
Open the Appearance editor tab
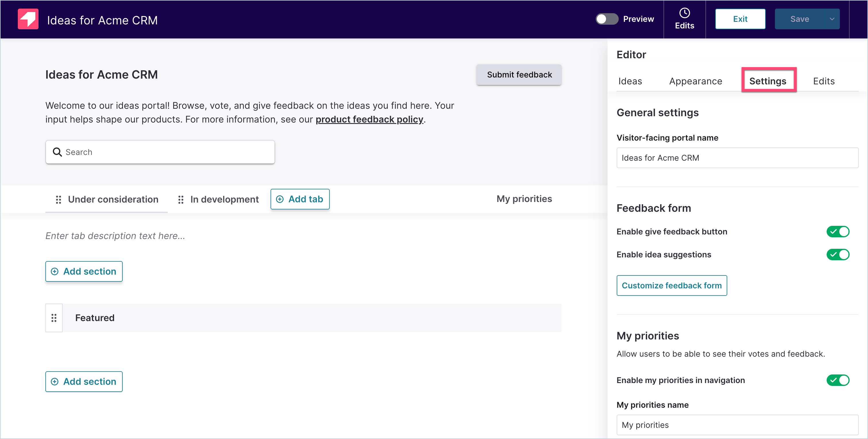click(x=695, y=81)
